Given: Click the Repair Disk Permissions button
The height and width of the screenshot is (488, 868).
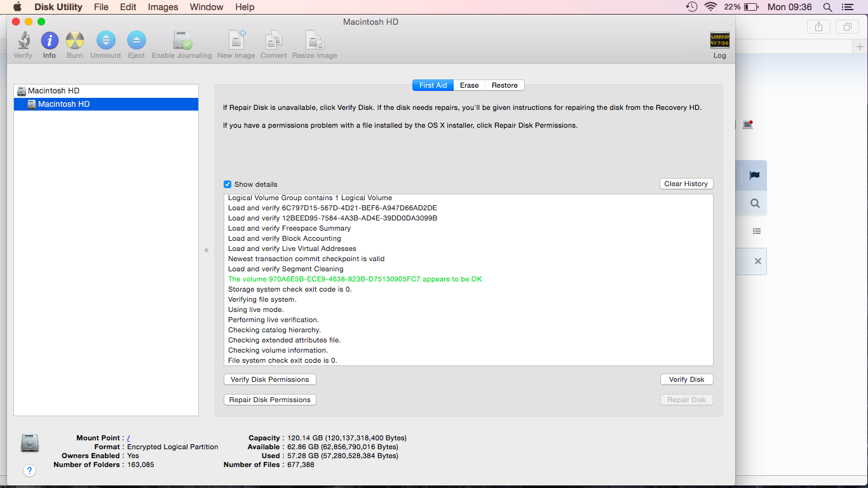Looking at the screenshot, I should tap(270, 400).
